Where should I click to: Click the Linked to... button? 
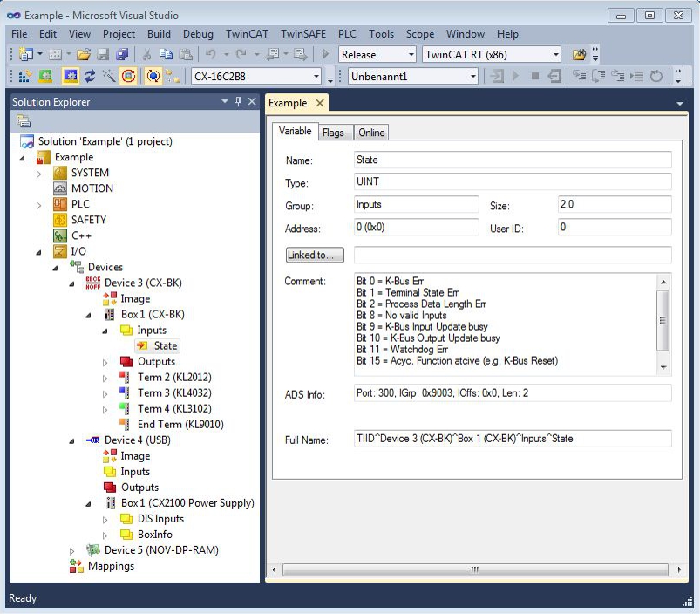tap(315, 255)
